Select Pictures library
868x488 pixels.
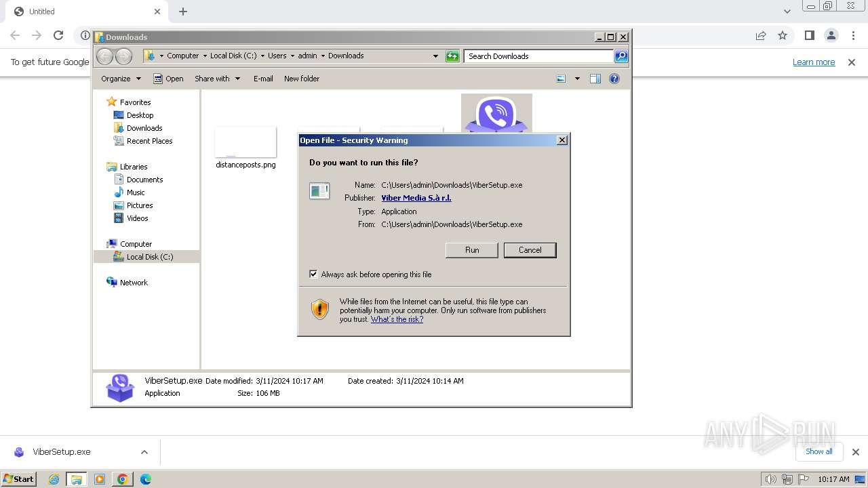(140, 205)
